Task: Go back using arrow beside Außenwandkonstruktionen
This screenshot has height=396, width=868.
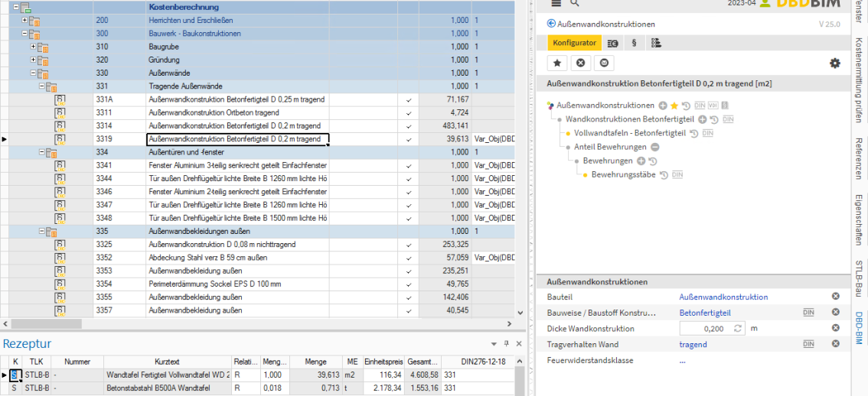Action: tap(551, 24)
